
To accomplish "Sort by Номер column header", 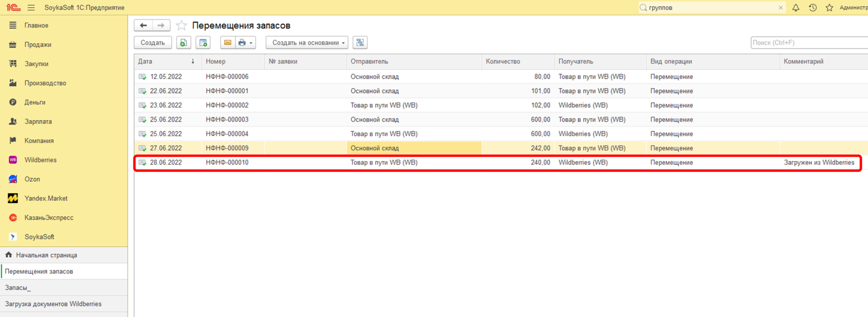I will click(x=233, y=61).
